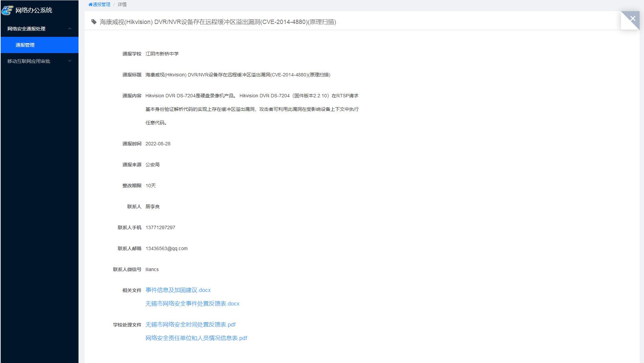The width and height of the screenshot is (644, 363).
Task: Open the 移动互联网应用审批 sidebar menu
Action: click(x=40, y=61)
